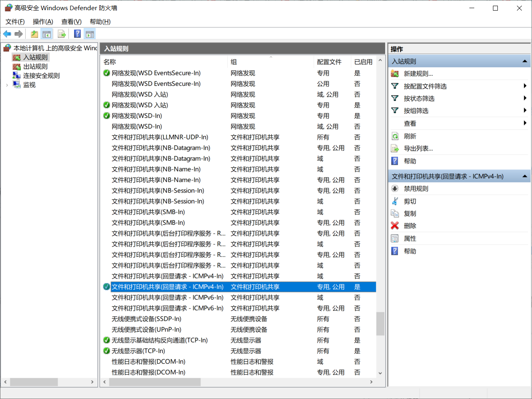Click the rules list vertical scrollbar thumb
532x399 pixels.
point(380,324)
